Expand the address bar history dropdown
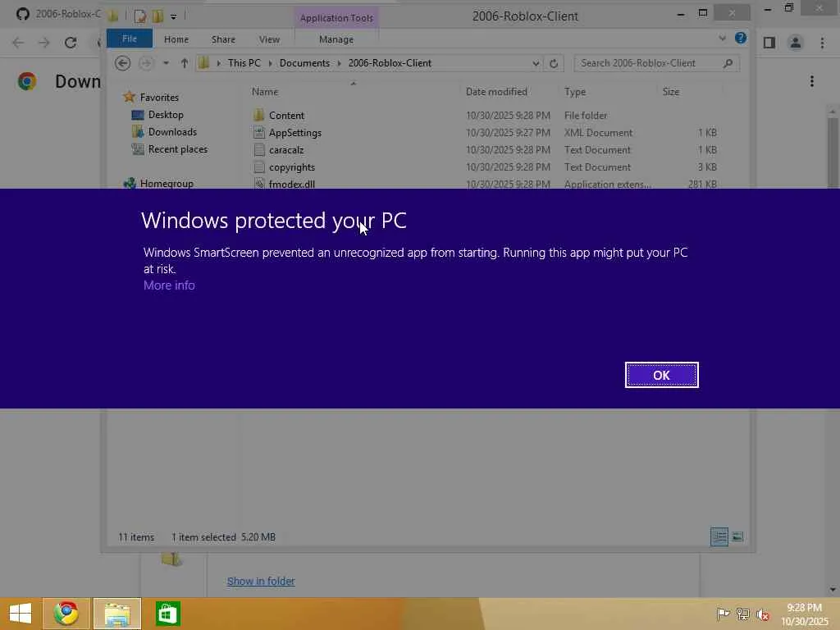The height and width of the screenshot is (630, 840). tap(535, 63)
